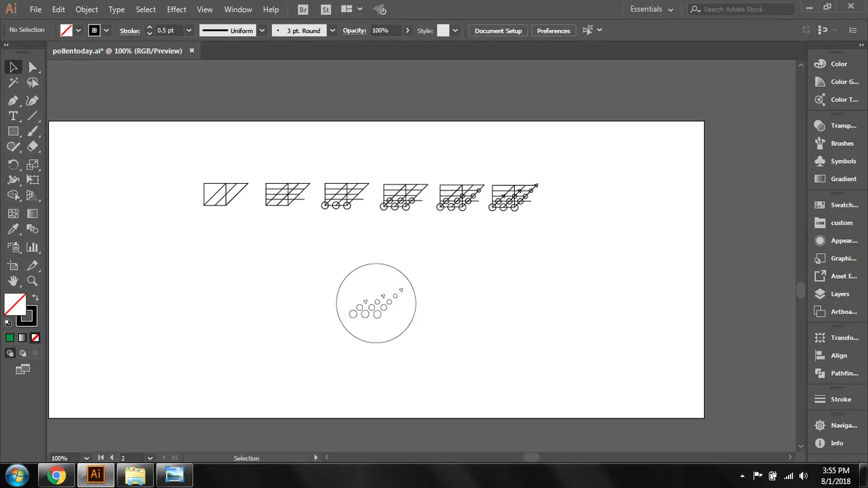Activate the Type tool
This screenshot has width=868, height=488.
tap(13, 116)
